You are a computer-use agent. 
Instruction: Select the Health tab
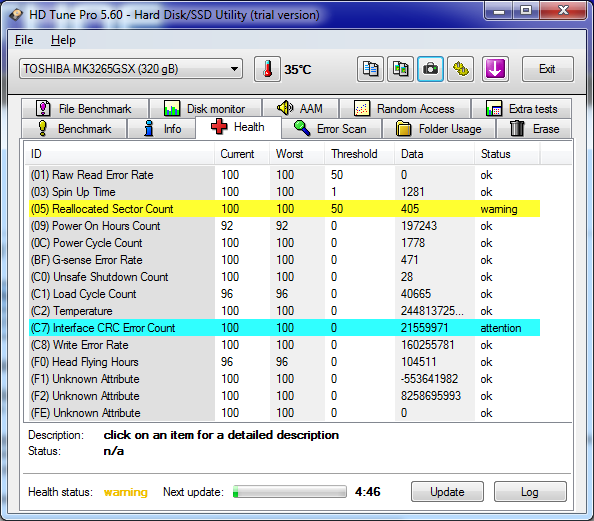coord(238,127)
